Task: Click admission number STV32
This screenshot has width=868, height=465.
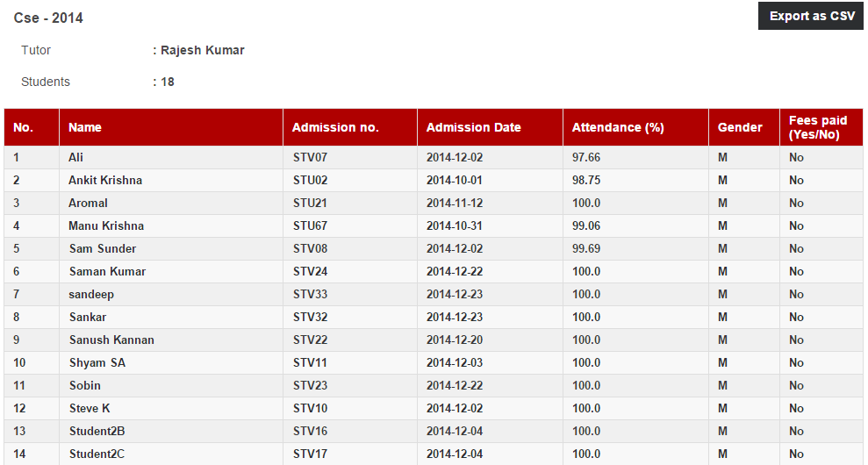Action: point(310,318)
